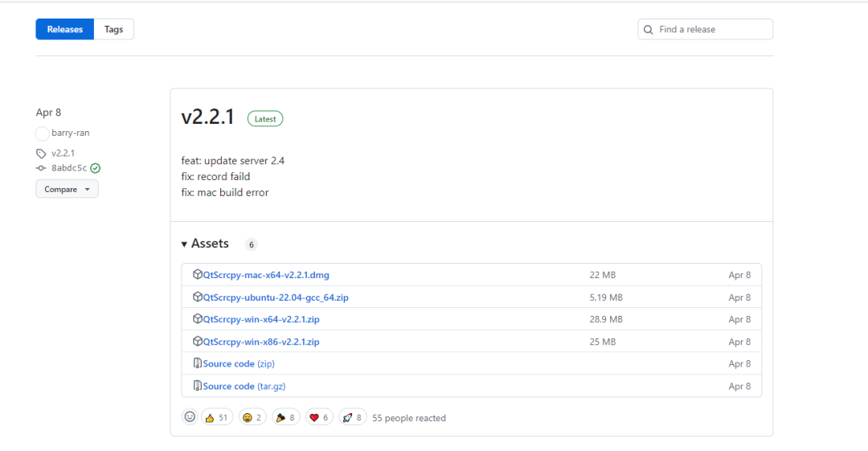Click the rocket reaction button

(x=353, y=417)
